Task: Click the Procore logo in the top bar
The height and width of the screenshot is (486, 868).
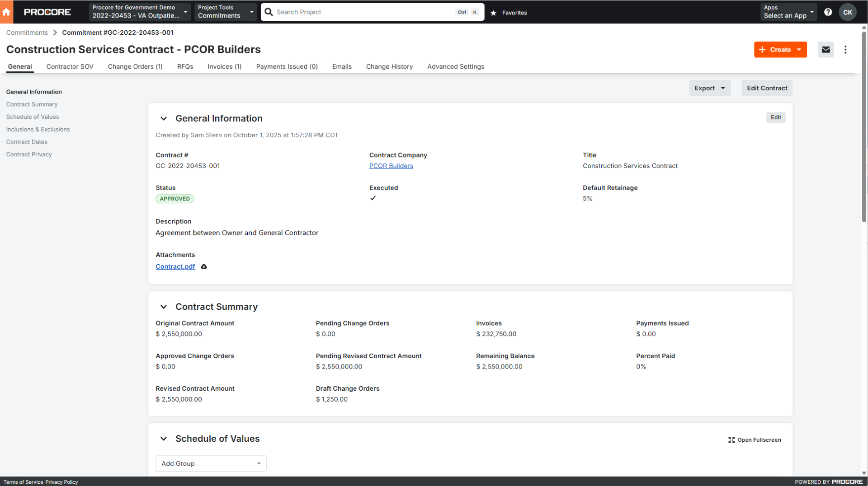Action: pyautogui.click(x=47, y=12)
